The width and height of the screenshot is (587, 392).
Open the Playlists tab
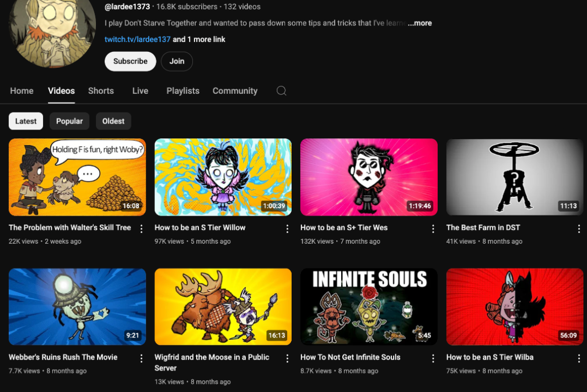182,91
